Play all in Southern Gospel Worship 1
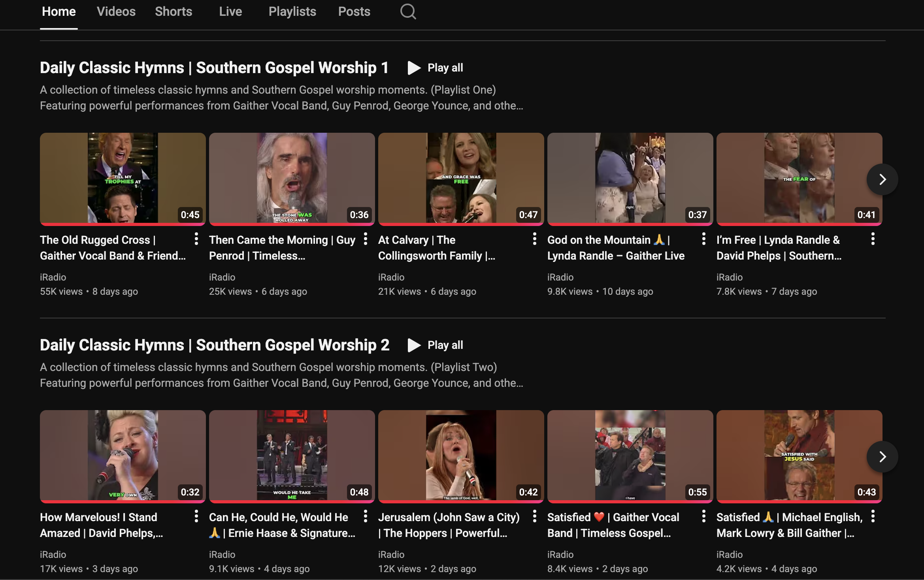Image resolution: width=924 pixels, height=580 pixels. (x=436, y=68)
